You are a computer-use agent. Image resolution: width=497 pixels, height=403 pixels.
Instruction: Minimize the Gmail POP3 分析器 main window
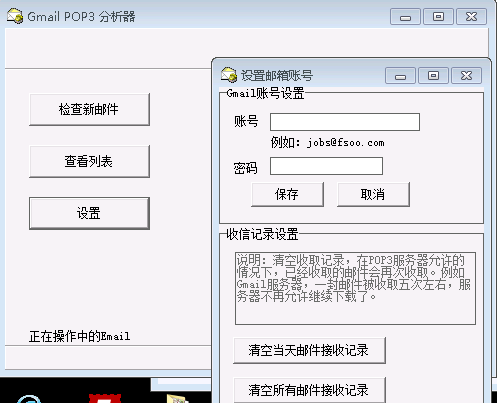point(405,17)
